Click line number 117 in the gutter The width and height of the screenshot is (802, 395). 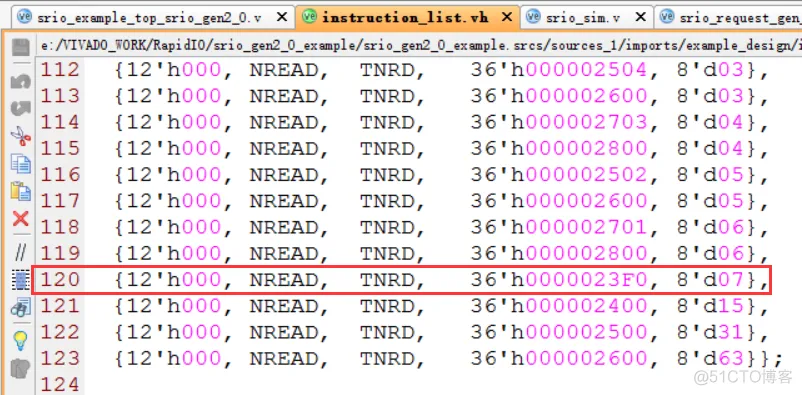pyautogui.click(x=59, y=202)
